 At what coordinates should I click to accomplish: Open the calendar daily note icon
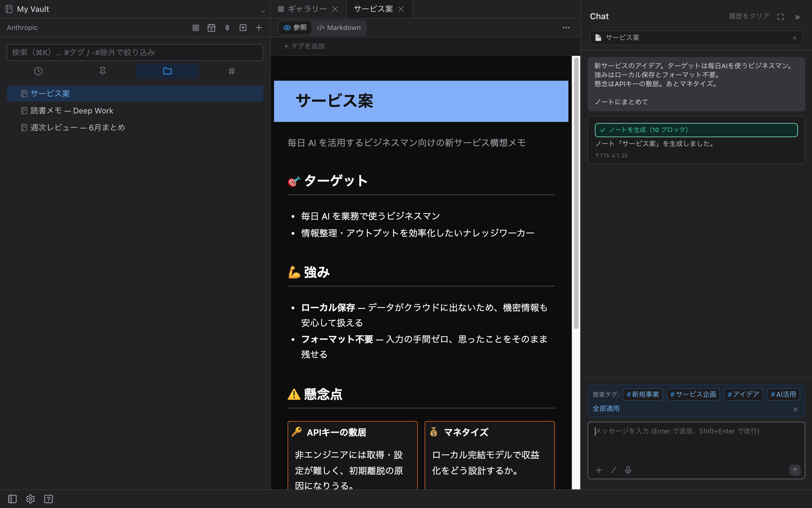click(211, 28)
